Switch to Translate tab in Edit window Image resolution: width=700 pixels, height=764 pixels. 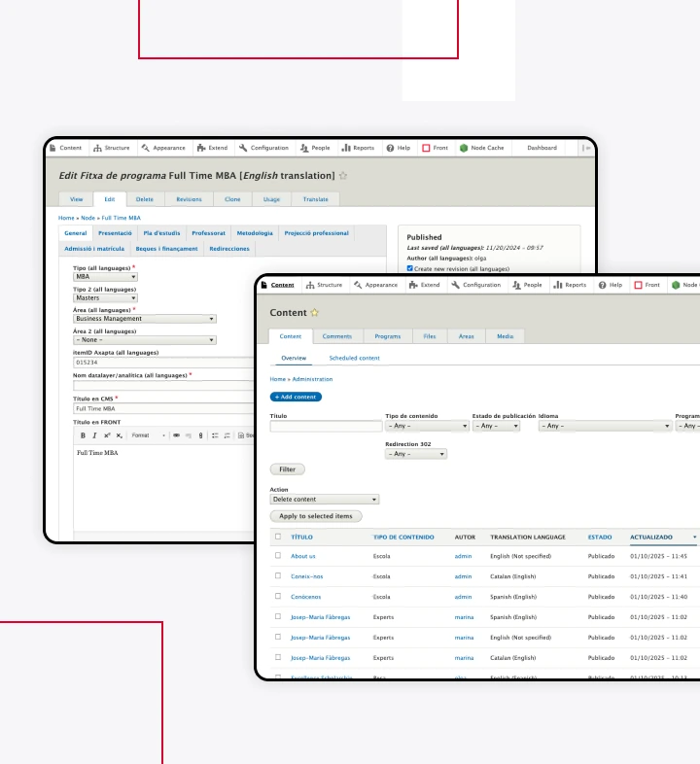click(315, 199)
